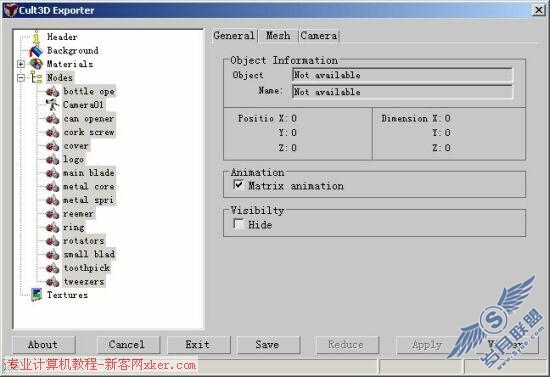550x377 pixels.
Task: Select the can opener node label
Action: (x=89, y=119)
